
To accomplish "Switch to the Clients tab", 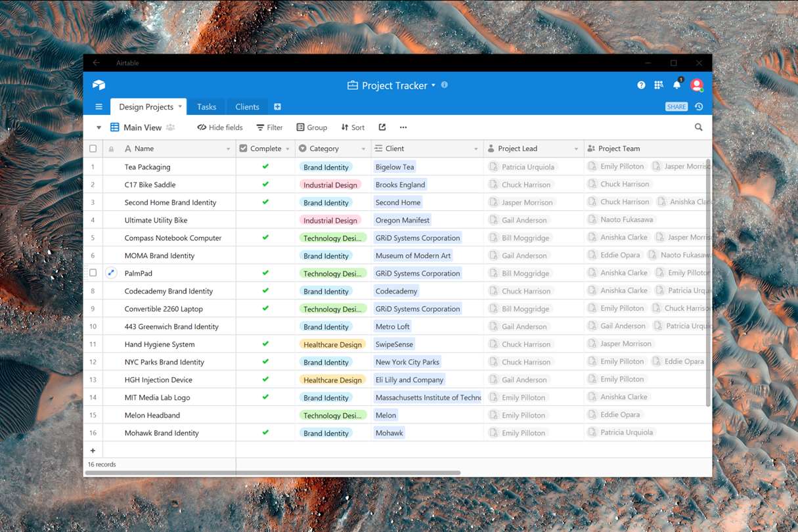I will (247, 106).
